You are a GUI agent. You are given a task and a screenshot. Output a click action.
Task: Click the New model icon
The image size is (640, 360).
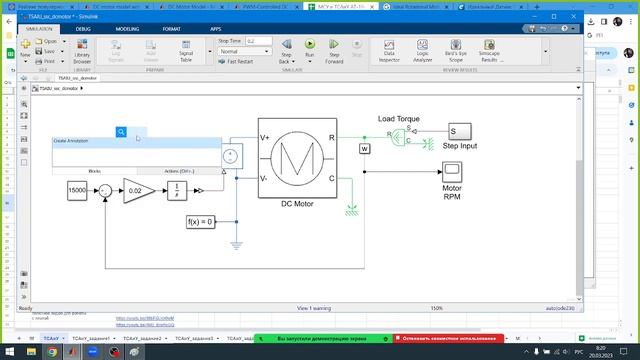25,44
